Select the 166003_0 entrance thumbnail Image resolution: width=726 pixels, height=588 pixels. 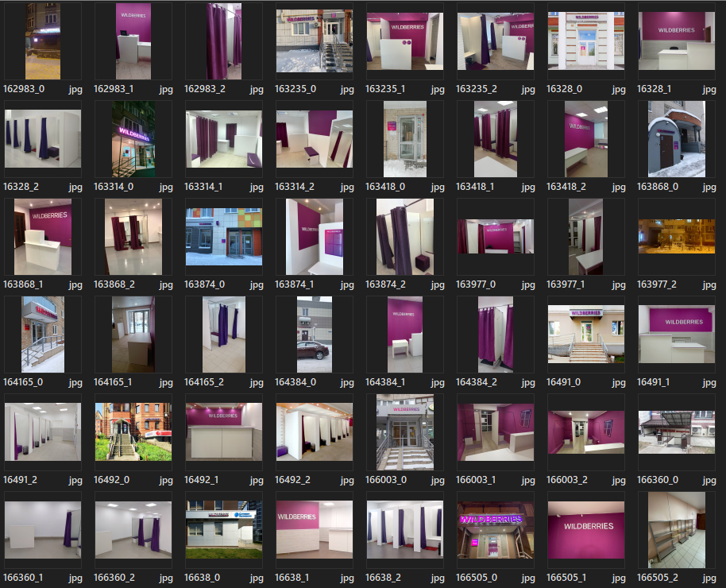(x=404, y=432)
